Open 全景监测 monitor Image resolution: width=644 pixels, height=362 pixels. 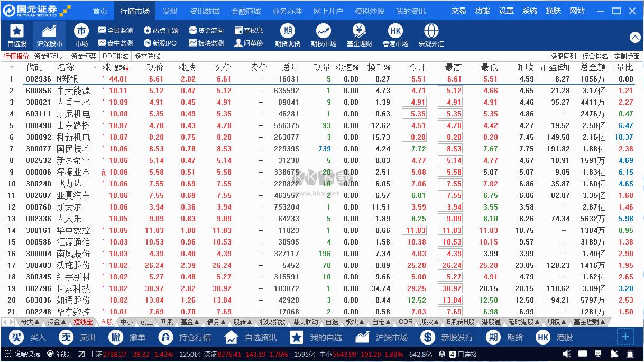(116, 31)
